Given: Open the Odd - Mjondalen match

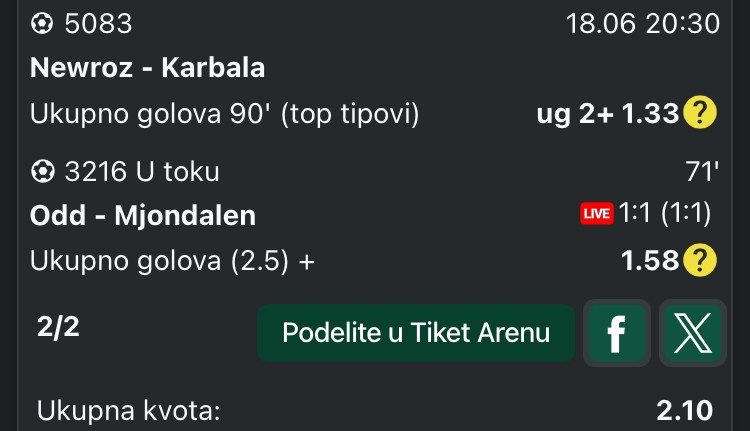Looking at the screenshot, I should click(143, 215).
